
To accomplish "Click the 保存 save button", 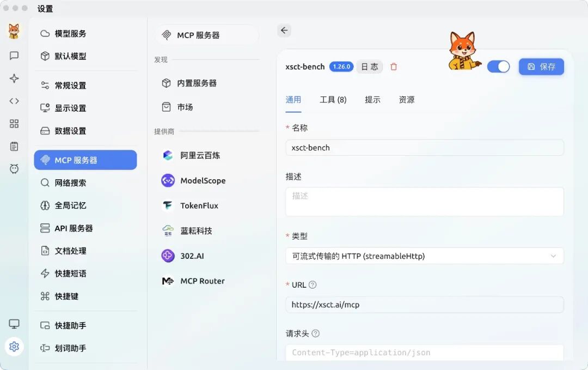I will [x=541, y=66].
